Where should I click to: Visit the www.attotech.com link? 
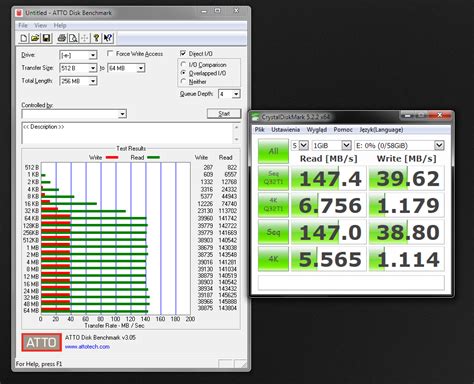(x=87, y=347)
